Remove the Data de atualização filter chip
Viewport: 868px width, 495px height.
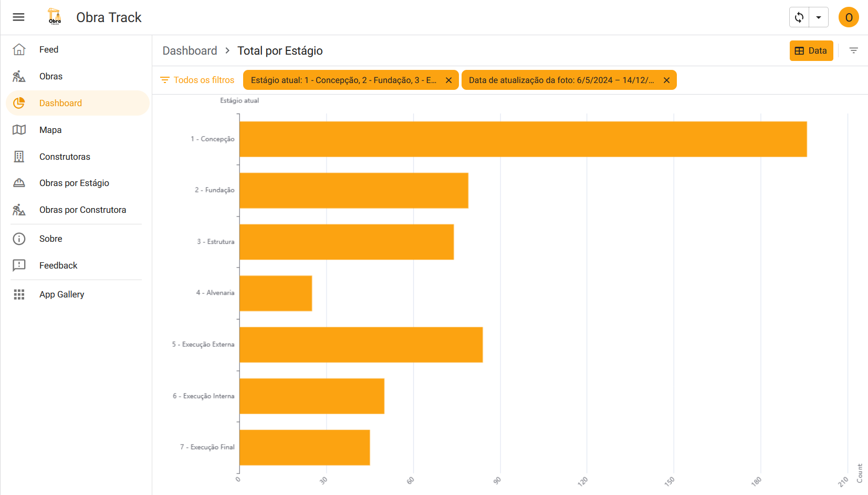tap(666, 80)
